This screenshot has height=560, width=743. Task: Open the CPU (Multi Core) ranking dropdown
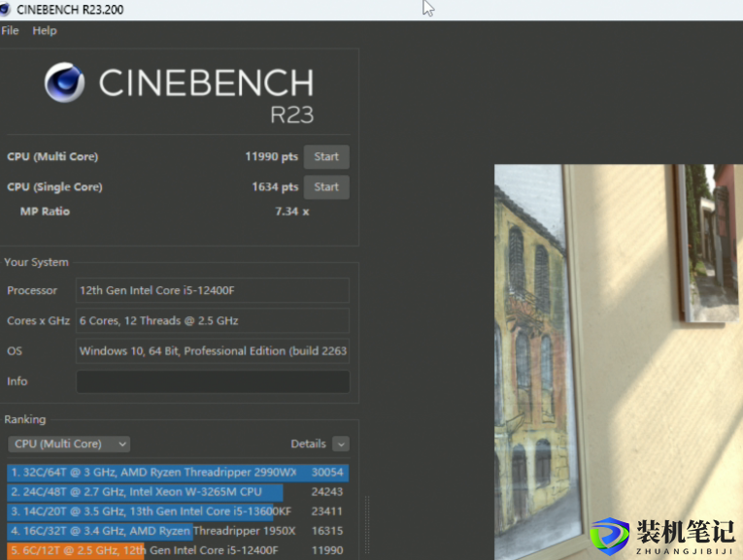(x=69, y=445)
